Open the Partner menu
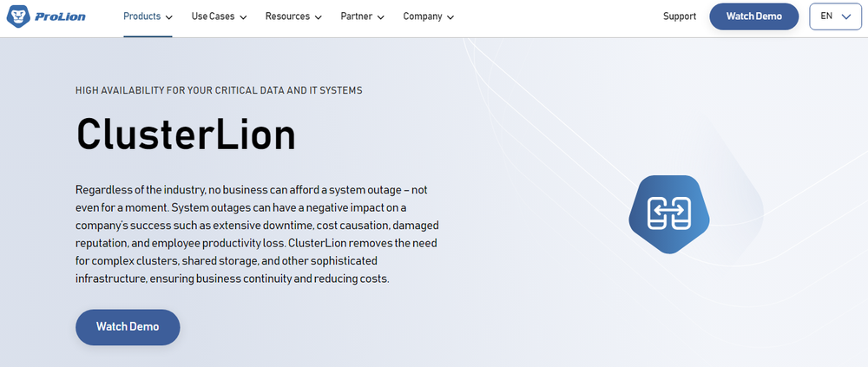 click(x=356, y=16)
